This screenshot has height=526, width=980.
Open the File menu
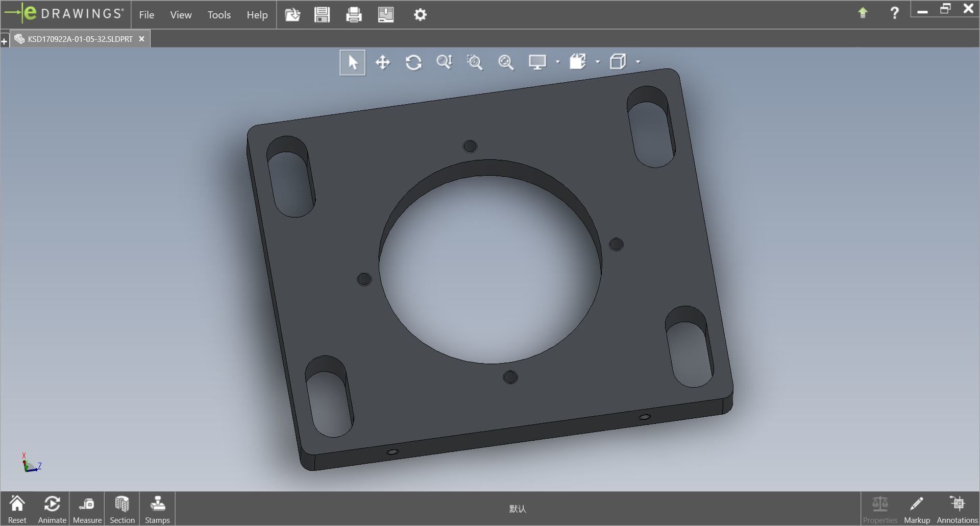click(x=146, y=15)
